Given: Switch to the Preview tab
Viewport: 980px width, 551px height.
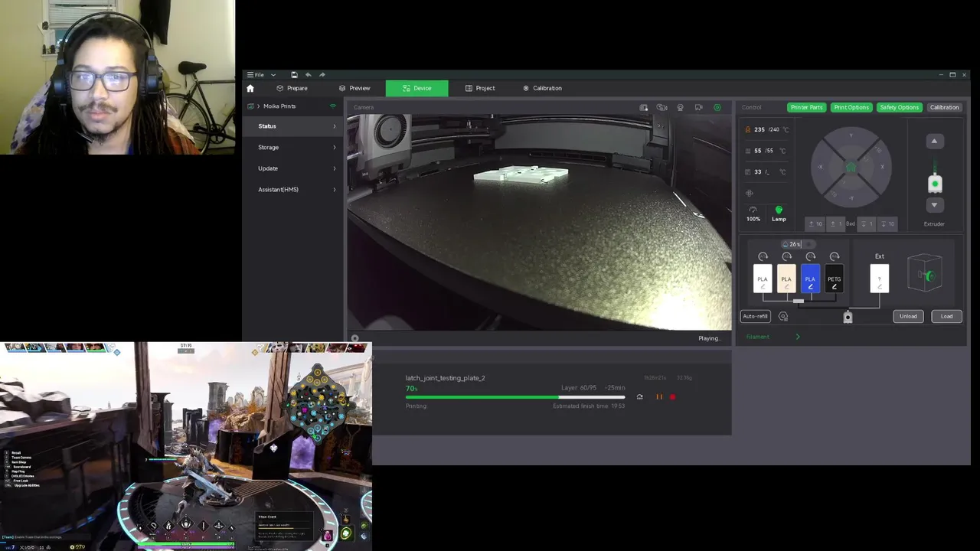Looking at the screenshot, I should point(354,88).
